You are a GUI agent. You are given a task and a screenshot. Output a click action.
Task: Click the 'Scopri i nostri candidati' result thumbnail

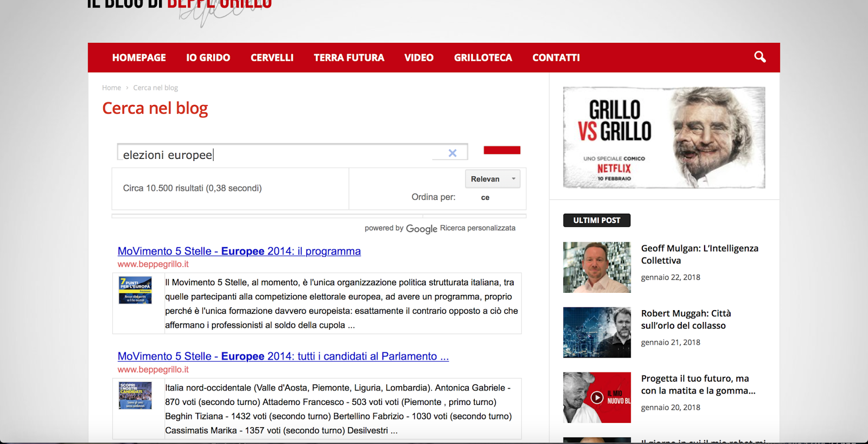(x=135, y=395)
